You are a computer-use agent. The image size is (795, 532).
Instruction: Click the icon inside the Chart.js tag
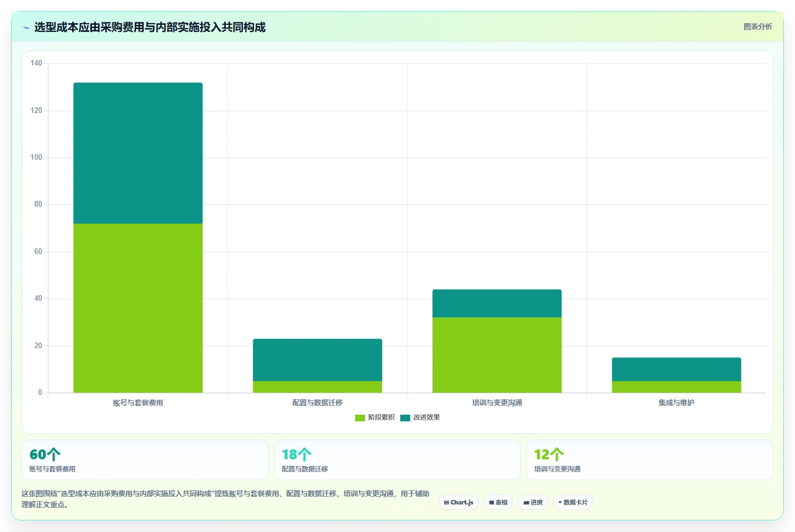[446, 503]
